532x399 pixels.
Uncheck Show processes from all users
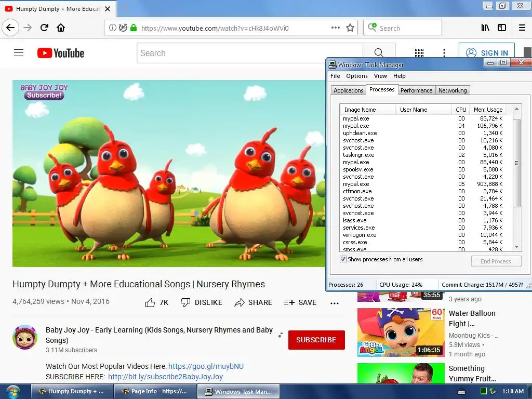(x=343, y=259)
